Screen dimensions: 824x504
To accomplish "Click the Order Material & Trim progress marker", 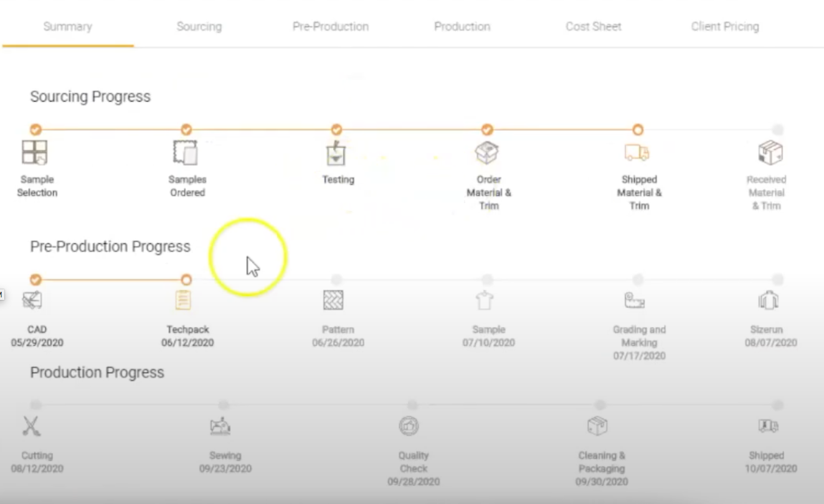I will tap(487, 129).
